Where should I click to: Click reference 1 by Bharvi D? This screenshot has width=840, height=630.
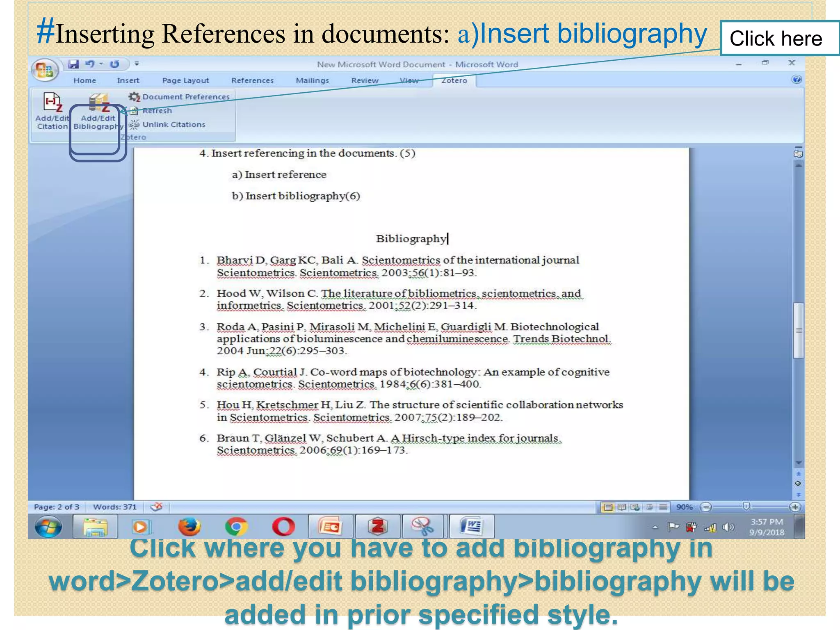[398, 266]
